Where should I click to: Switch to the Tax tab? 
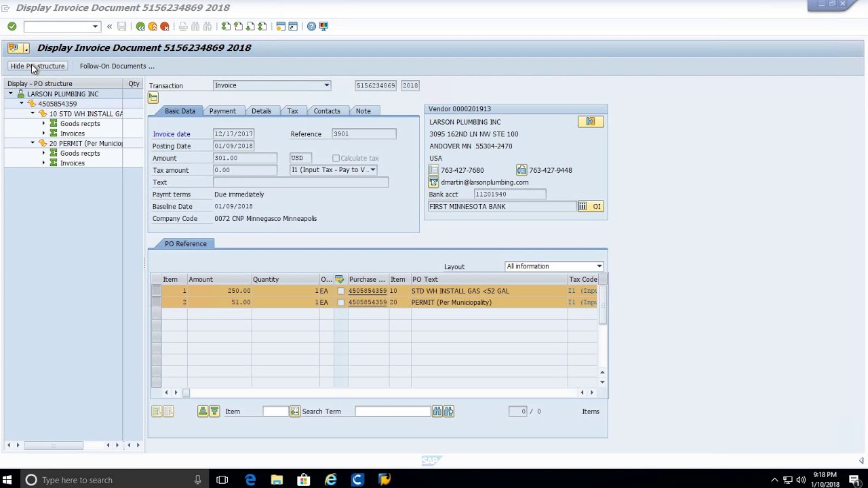(292, 111)
